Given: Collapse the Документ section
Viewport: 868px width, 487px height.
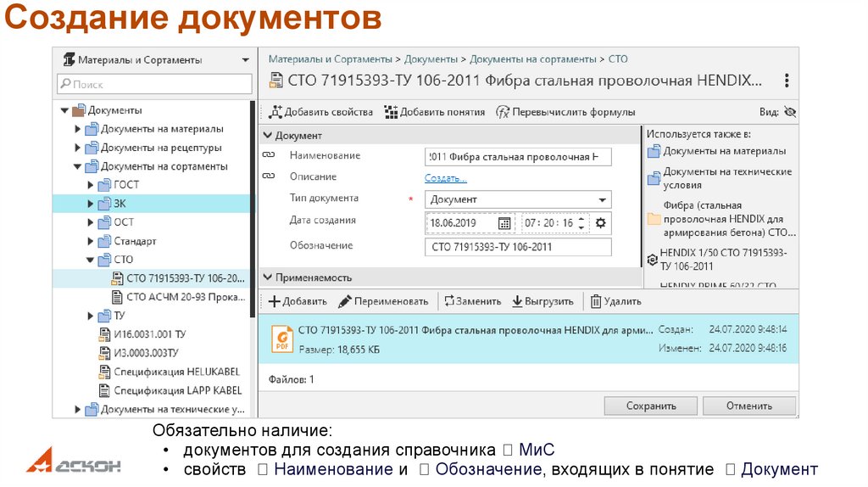Looking at the screenshot, I should 268,135.
